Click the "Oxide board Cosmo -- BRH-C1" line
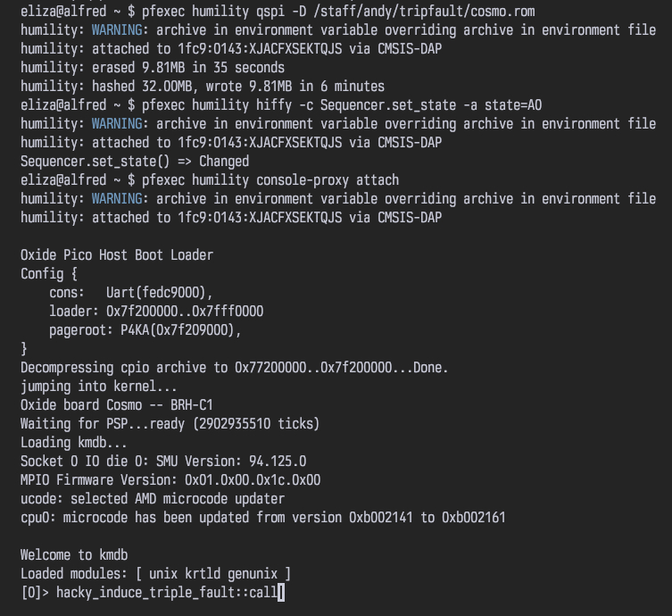Image resolution: width=672 pixels, height=616 pixels. tap(117, 404)
